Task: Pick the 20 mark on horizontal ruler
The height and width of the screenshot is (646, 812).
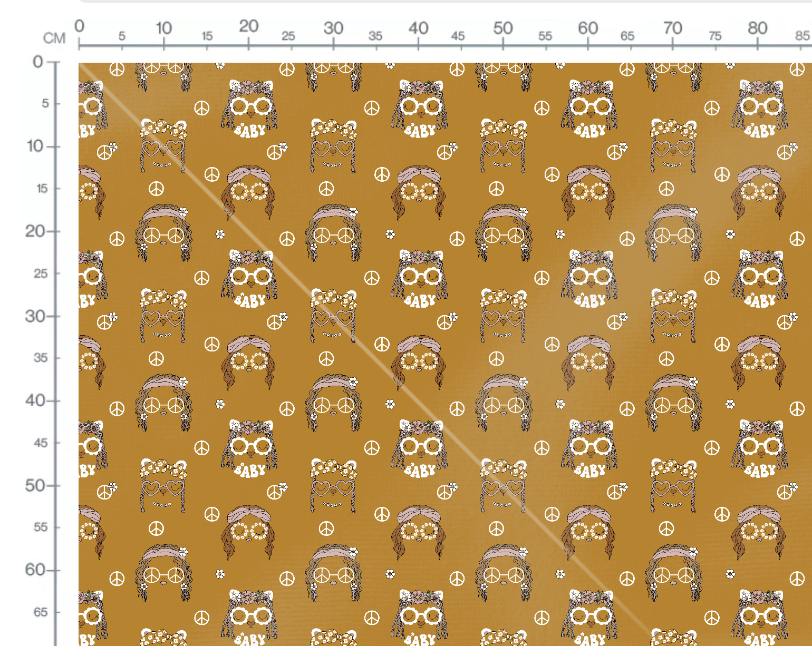Action: 248,26
